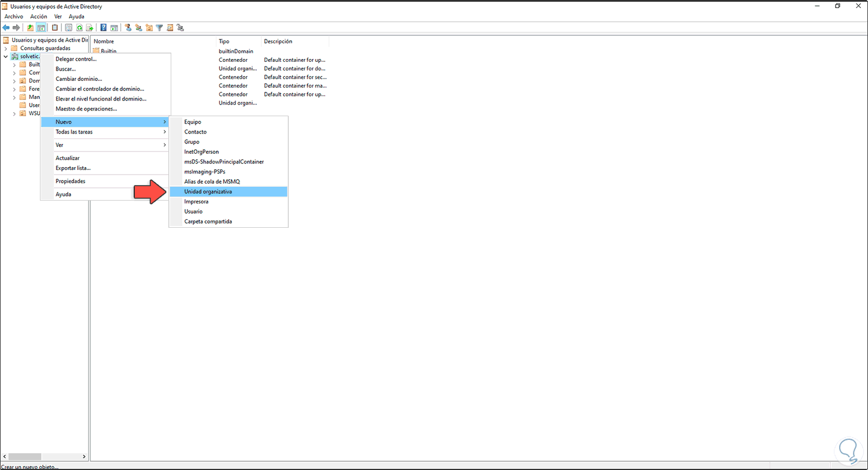Click the solvetic domain icon in the tree
This screenshot has height=470, width=868.
pos(14,57)
